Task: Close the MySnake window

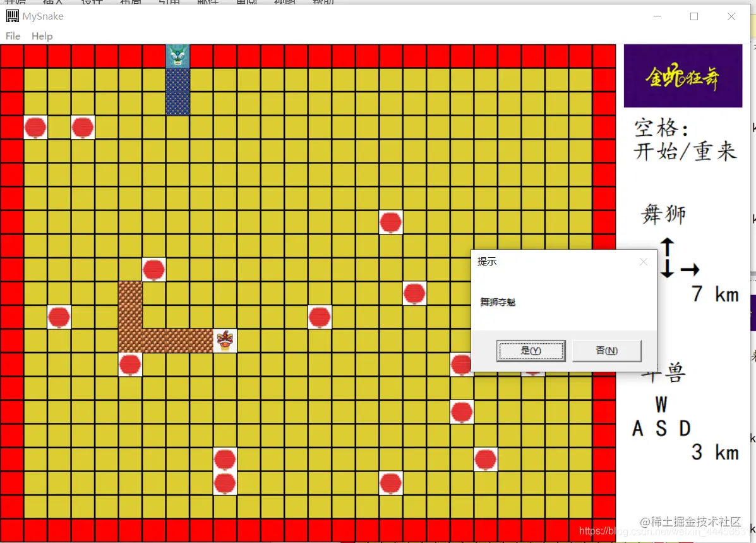Action: click(731, 16)
